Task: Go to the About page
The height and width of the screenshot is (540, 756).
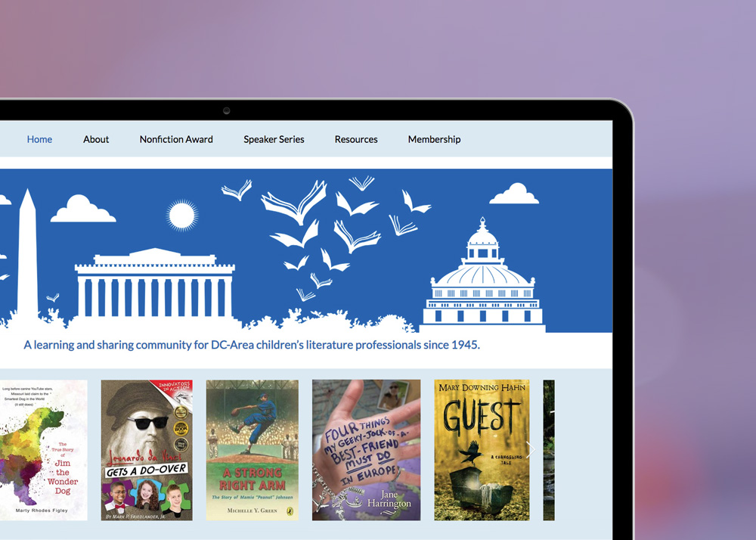Action: click(96, 139)
